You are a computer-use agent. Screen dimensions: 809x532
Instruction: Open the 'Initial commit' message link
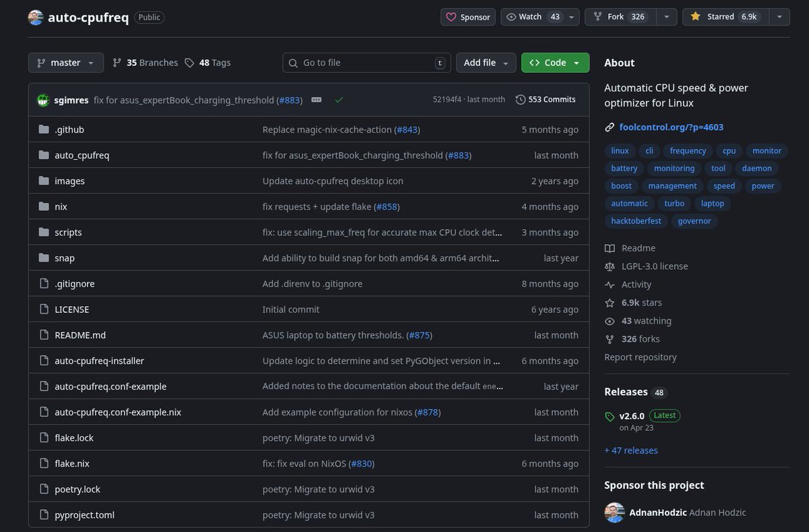291,309
